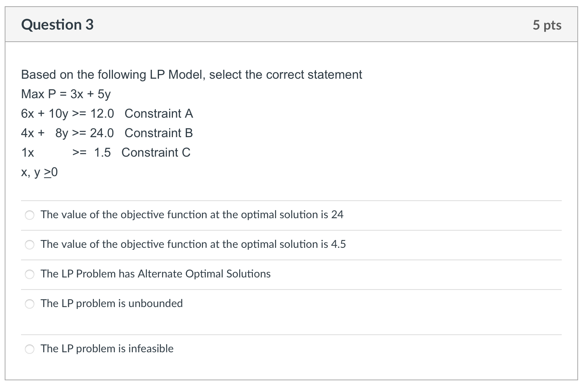Click the Constraint C line
This screenshot has width=582, height=392.
[106, 152]
